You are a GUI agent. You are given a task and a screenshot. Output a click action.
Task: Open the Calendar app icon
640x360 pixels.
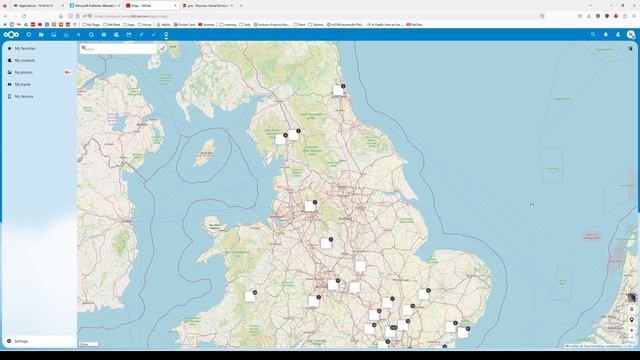click(129, 35)
